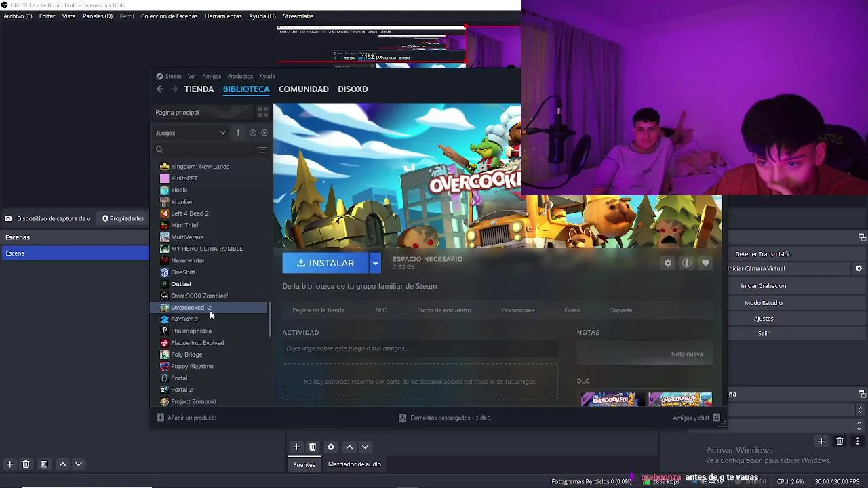Move scene up in Escenas toolbar
The width and height of the screenshot is (868, 488).
62,464
